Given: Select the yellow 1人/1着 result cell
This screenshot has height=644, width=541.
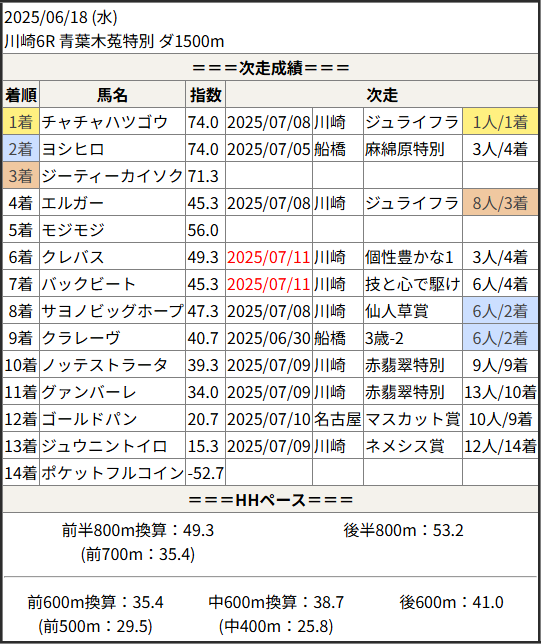Looking at the screenshot, I should click(x=500, y=122).
